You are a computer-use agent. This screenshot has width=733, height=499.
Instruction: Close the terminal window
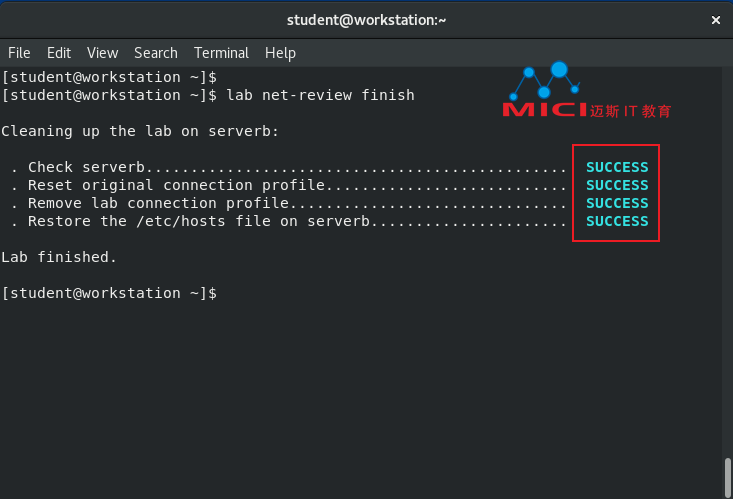pos(715,20)
